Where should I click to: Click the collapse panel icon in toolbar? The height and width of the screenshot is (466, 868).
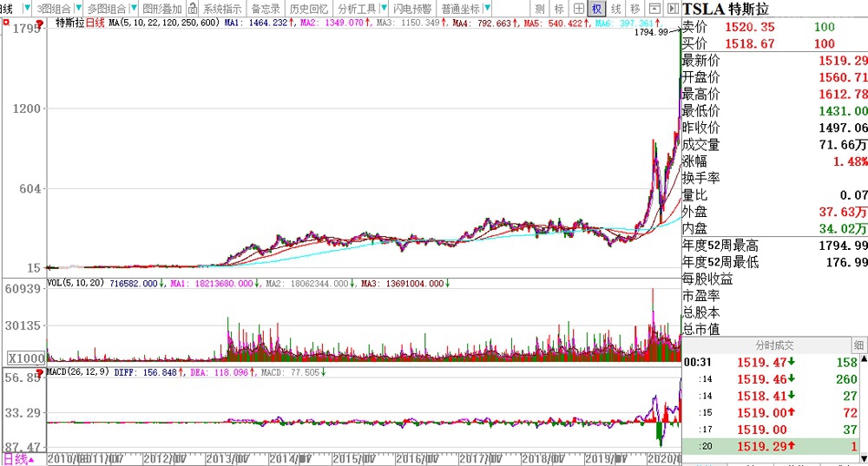pyautogui.click(x=655, y=8)
